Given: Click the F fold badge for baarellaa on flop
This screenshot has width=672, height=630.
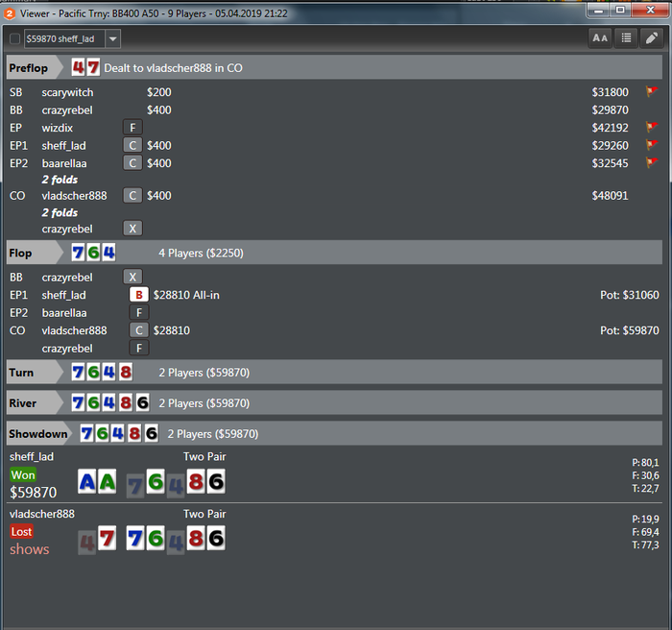Looking at the screenshot, I should (139, 313).
